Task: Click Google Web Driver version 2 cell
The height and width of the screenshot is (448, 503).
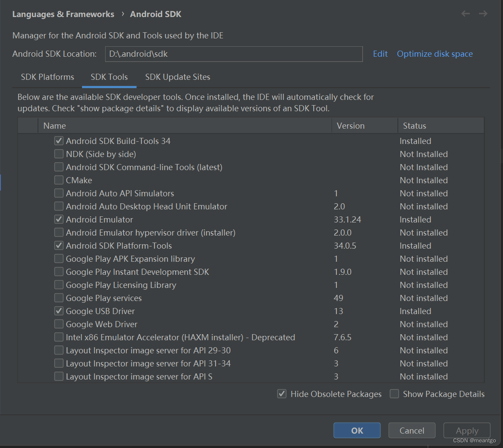Action: tap(336, 324)
